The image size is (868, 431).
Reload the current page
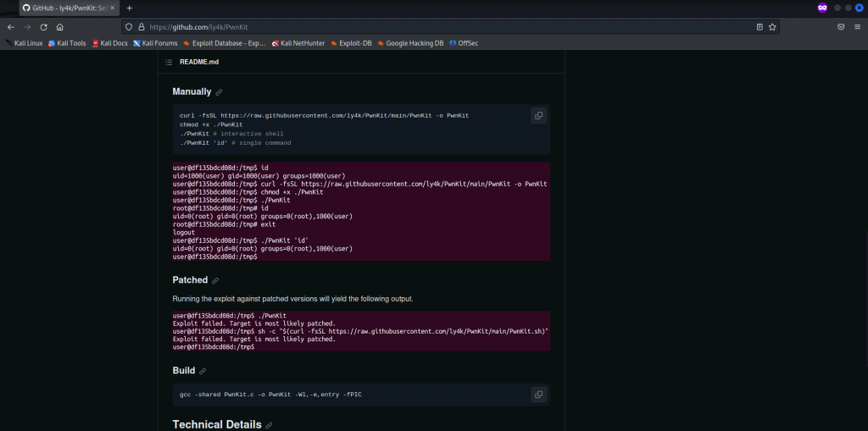pyautogui.click(x=44, y=26)
